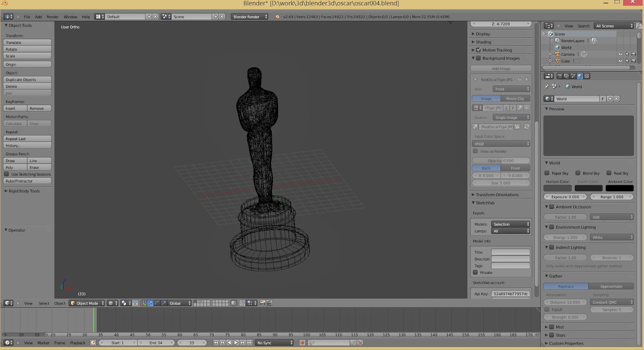Click the OpenGL render image camera icon

[x=262, y=303]
